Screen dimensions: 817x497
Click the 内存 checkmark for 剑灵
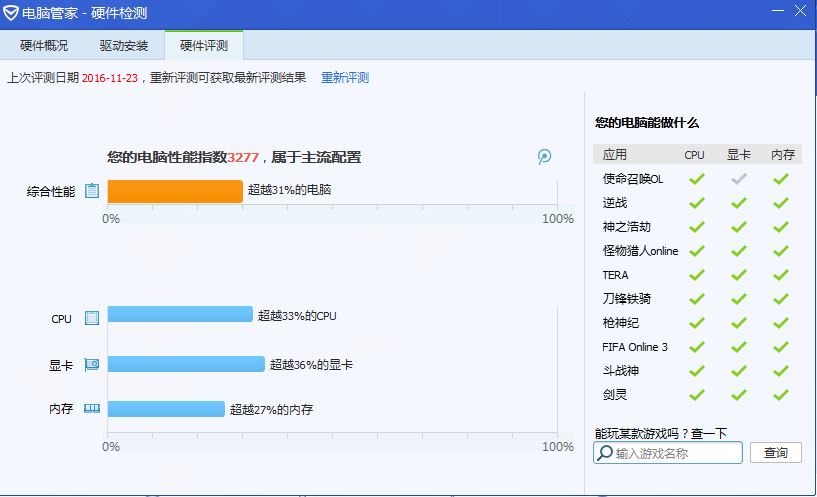[780, 395]
